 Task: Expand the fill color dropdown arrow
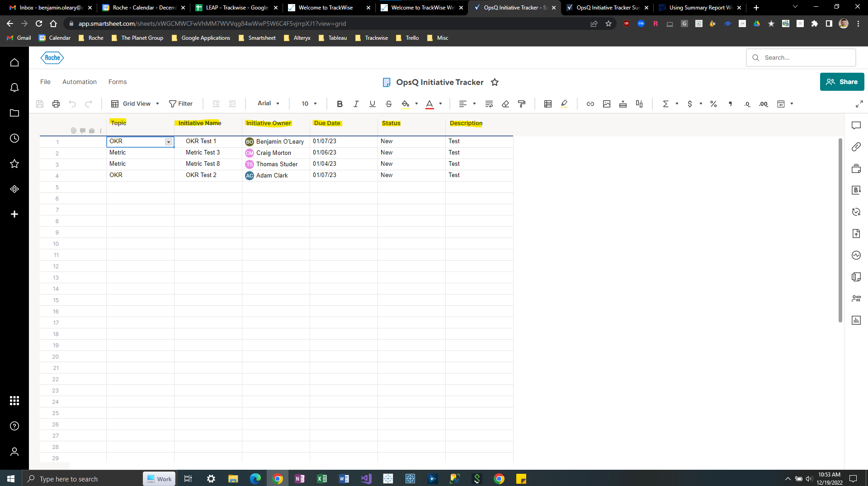point(416,104)
